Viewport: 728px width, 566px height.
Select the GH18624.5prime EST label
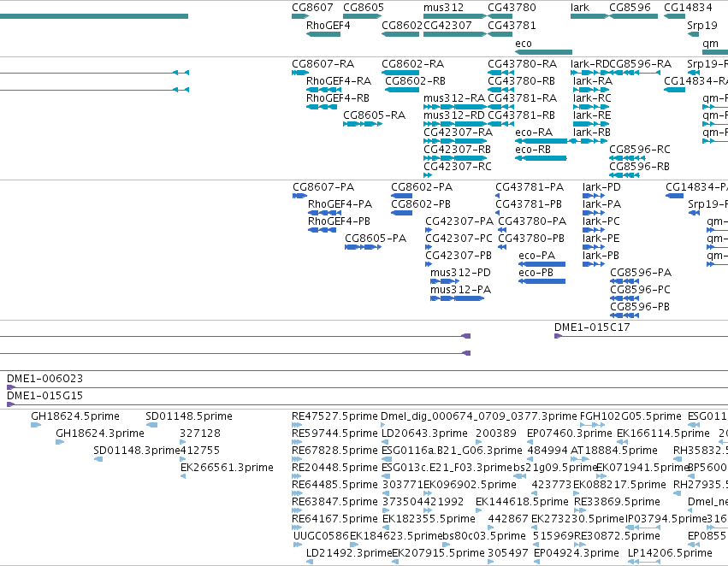pyautogui.click(x=75, y=416)
